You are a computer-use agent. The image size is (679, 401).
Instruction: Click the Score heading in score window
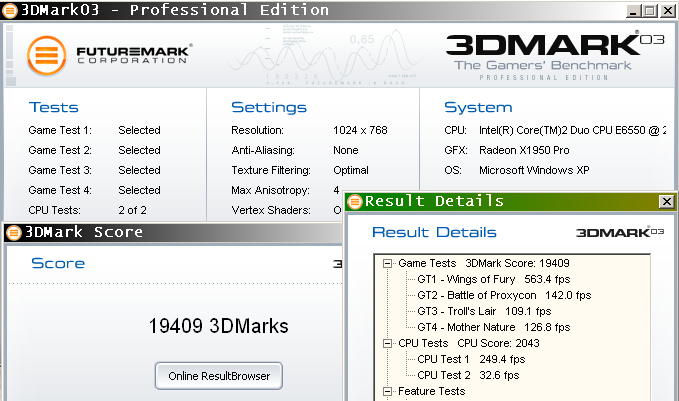click(x=58, y=263)
